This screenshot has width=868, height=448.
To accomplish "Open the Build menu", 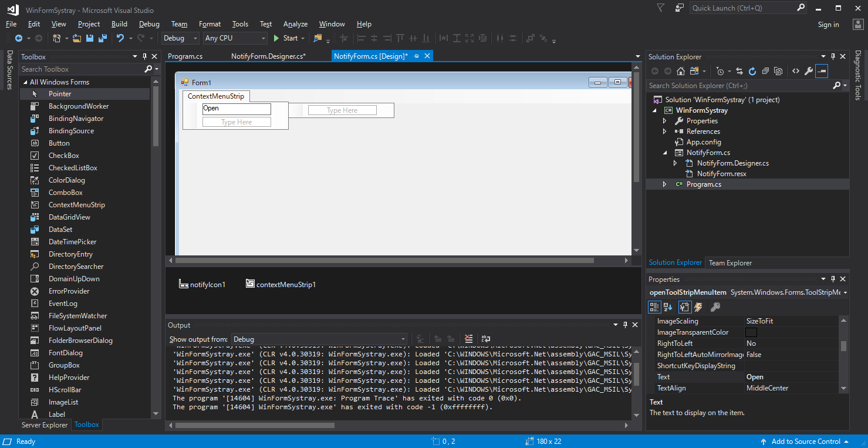I will pyautogui.click(x=119, y=24).
